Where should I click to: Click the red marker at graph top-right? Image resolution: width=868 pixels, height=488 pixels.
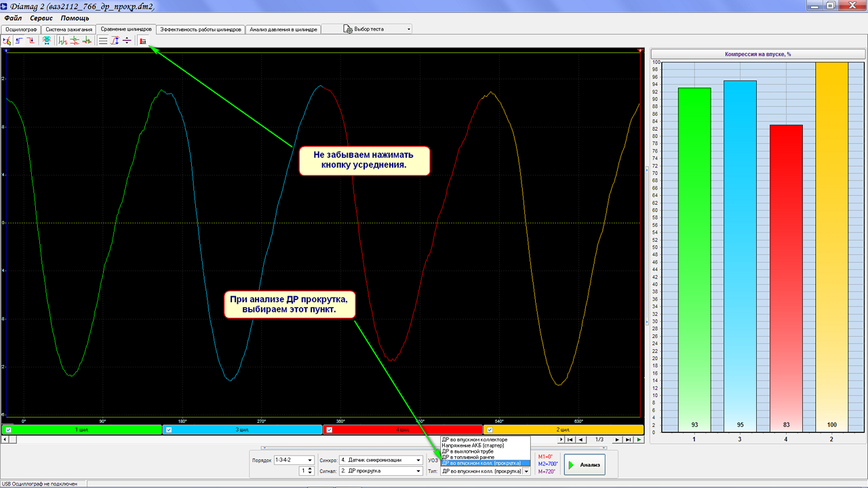coord(640,51)
